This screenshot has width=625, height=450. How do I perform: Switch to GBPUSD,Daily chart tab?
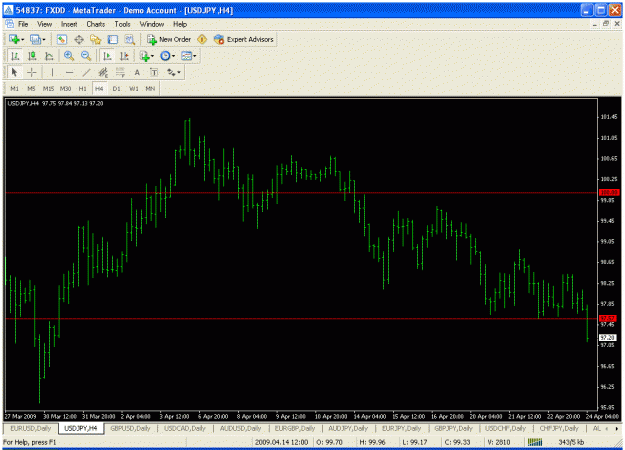(x=130, y=428)
